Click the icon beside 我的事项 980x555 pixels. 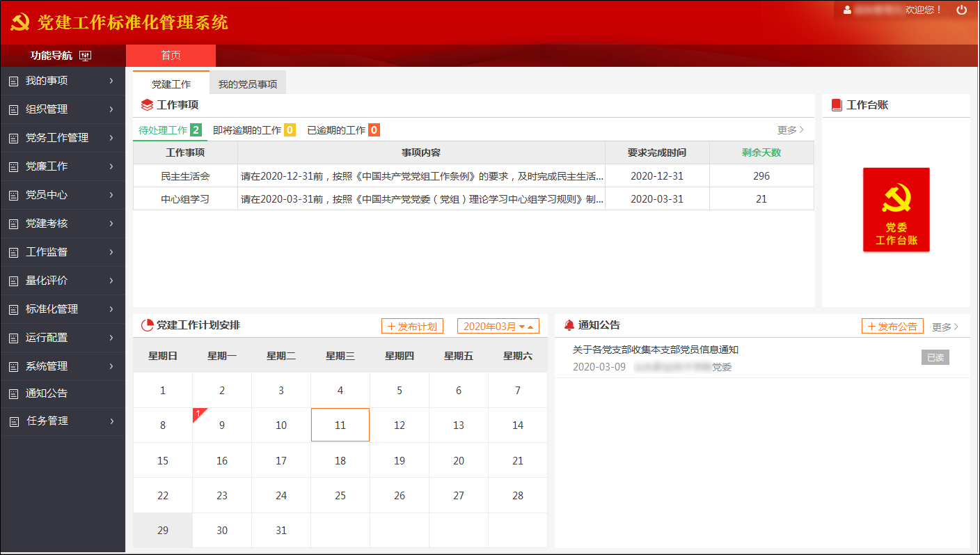point(13,81)
